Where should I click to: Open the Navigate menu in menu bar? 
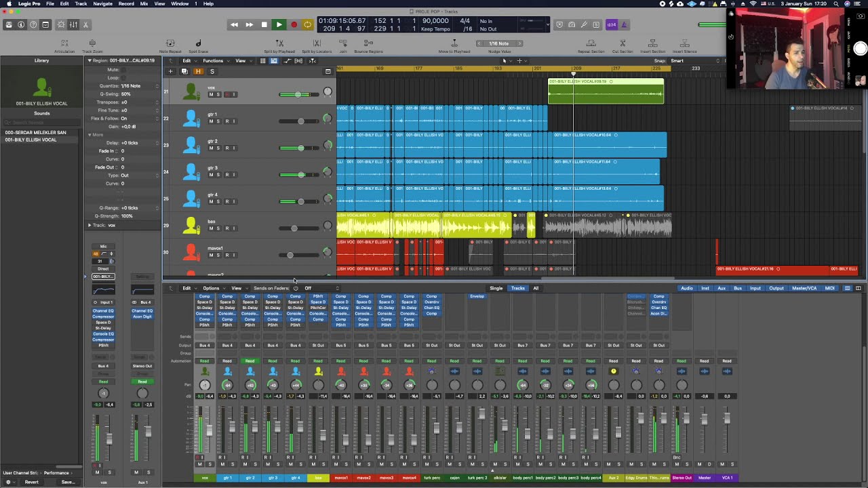(x=102, y=4)
